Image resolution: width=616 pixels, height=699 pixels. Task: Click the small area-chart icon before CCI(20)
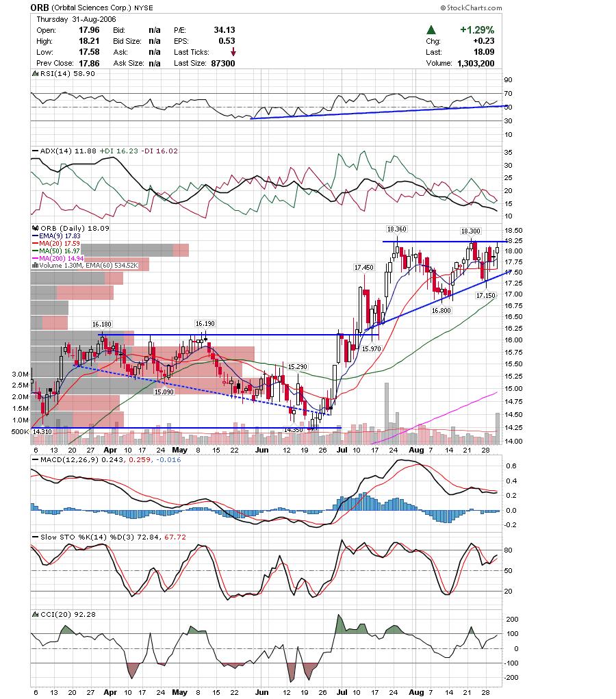[35, 614]
